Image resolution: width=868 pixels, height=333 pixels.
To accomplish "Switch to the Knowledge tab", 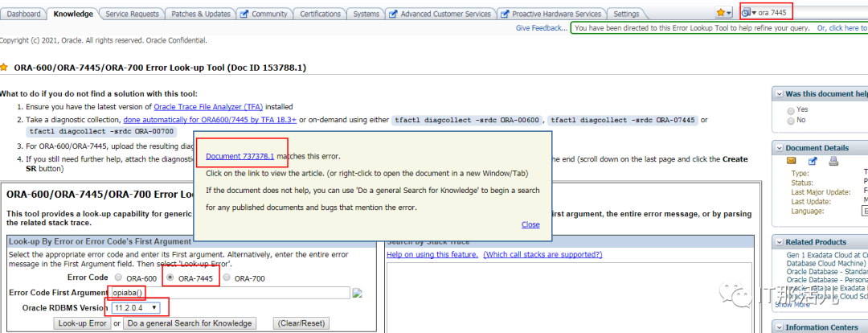I will pos(73,14).
